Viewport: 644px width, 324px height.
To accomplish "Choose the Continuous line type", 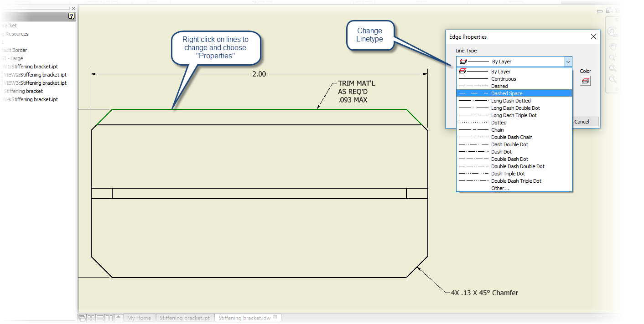I will (504, 78).
